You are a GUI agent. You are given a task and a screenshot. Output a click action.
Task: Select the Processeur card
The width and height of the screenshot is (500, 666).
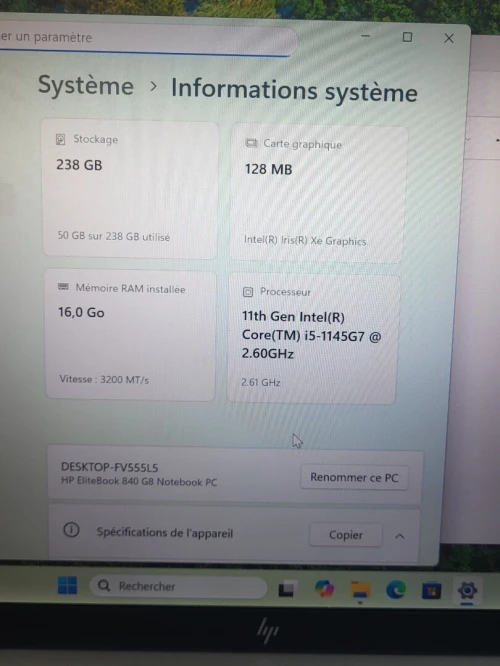[313, 339]
